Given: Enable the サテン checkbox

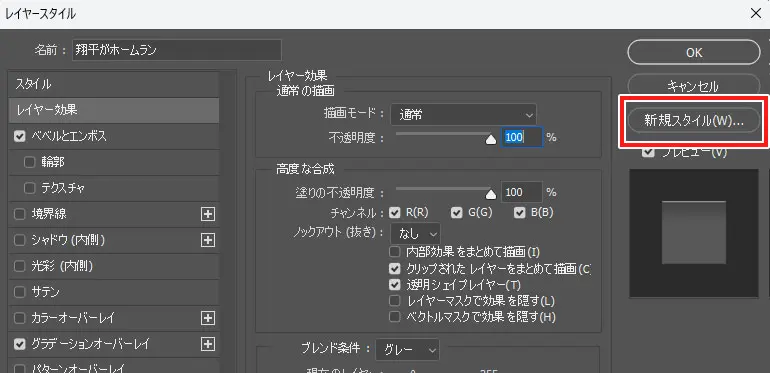Looking at the screenshot, I should point(20,292).
